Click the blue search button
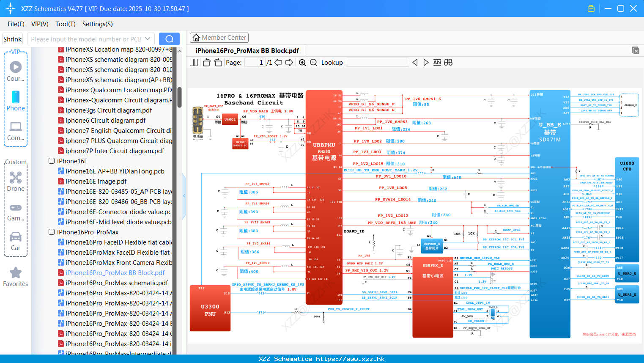The width and height of the screenshot is (644, 363). click(169, 39)
